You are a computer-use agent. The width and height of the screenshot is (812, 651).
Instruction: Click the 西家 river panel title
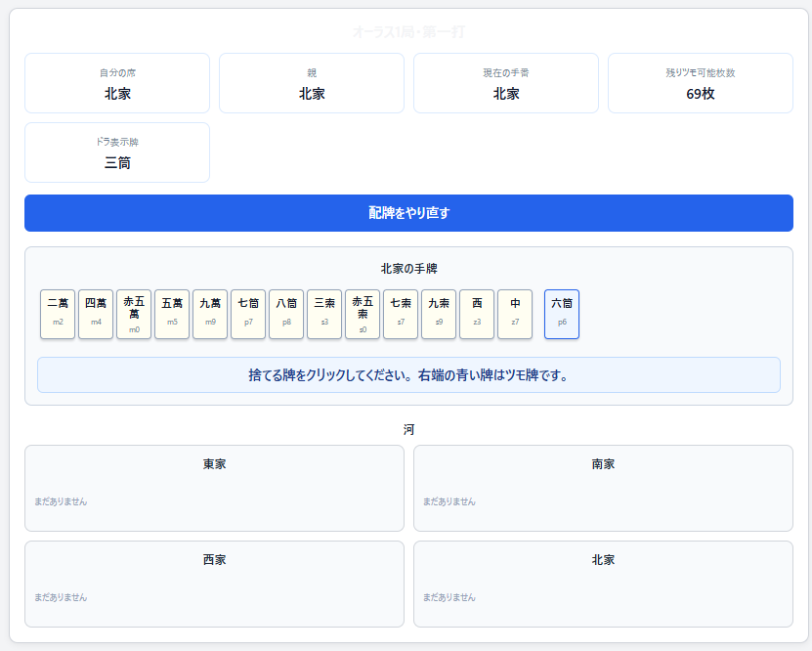click(x=214, y=560)
